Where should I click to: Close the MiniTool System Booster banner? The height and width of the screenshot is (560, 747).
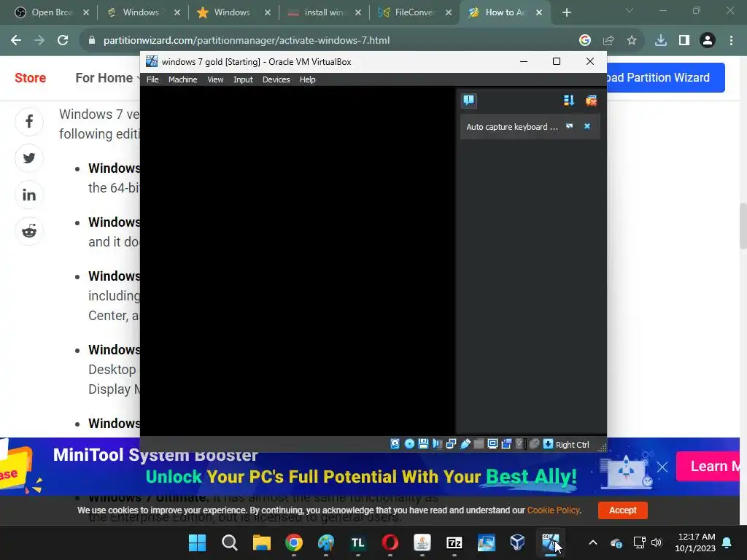[662, 467]
